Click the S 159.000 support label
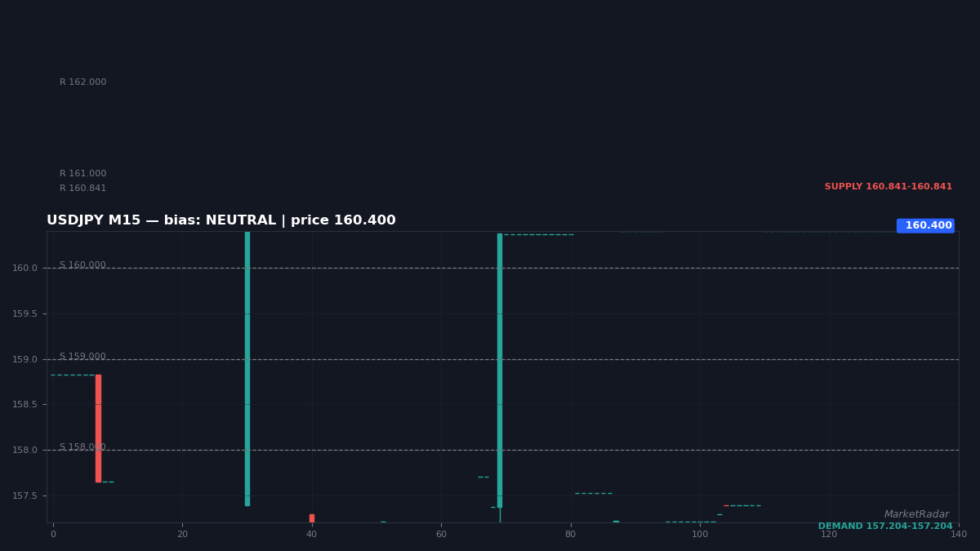 point(82,357)
